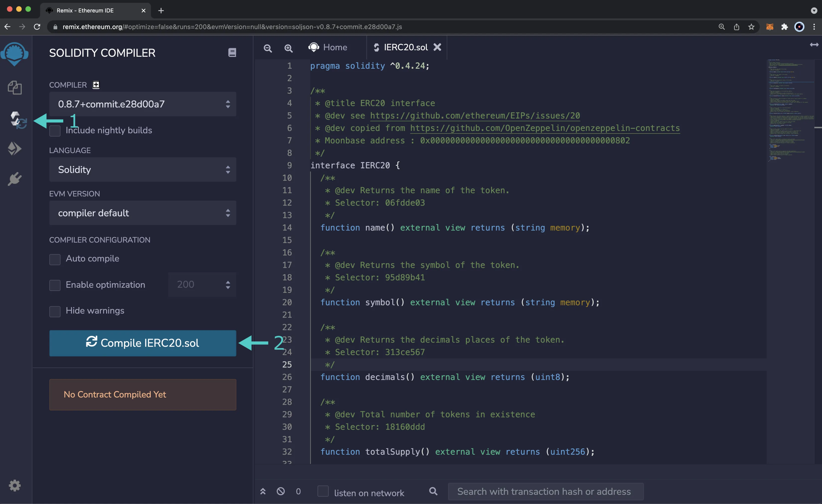This screenshot has height=504, width=822.
Task: Open the browser profile avatar
Action: click(x=799, y=27)
